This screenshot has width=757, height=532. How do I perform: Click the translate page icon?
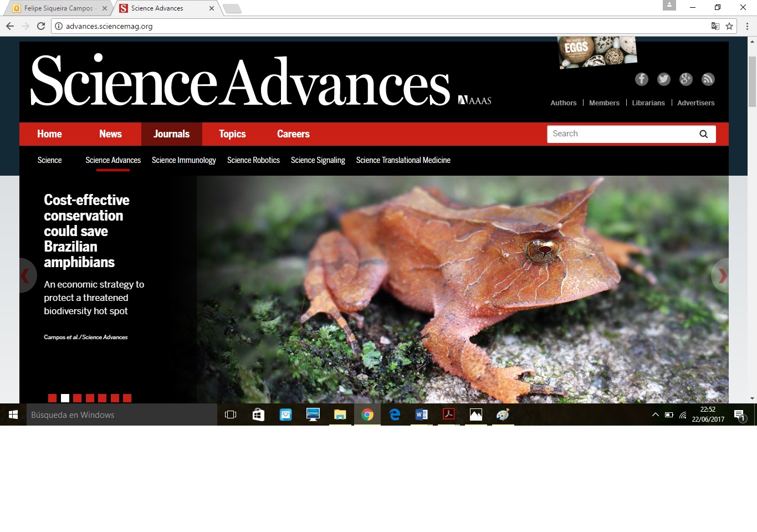click(x=715, y=26)
